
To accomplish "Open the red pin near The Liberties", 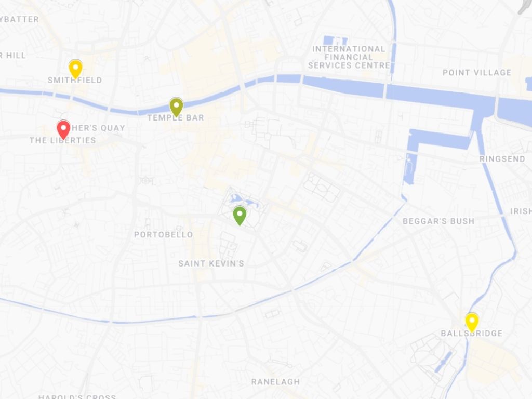I will click(63, 129).
